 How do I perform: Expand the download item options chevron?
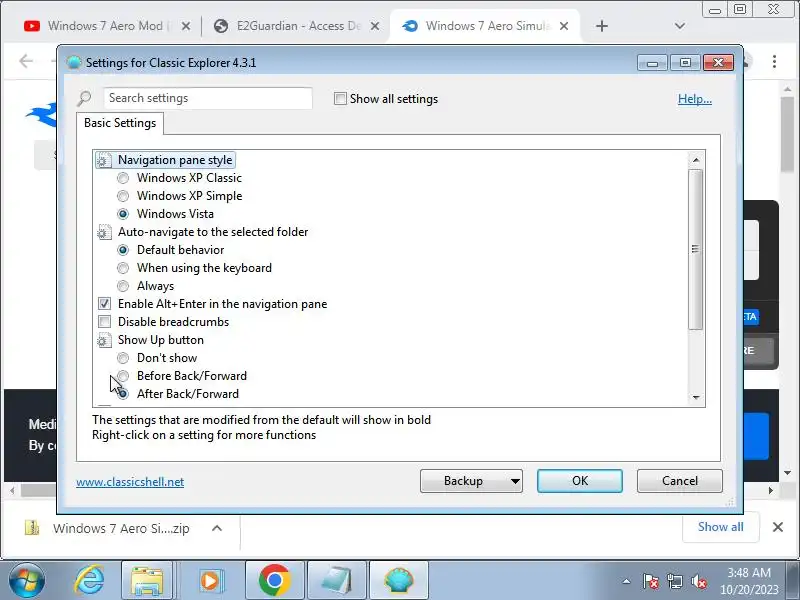(217, 528)
